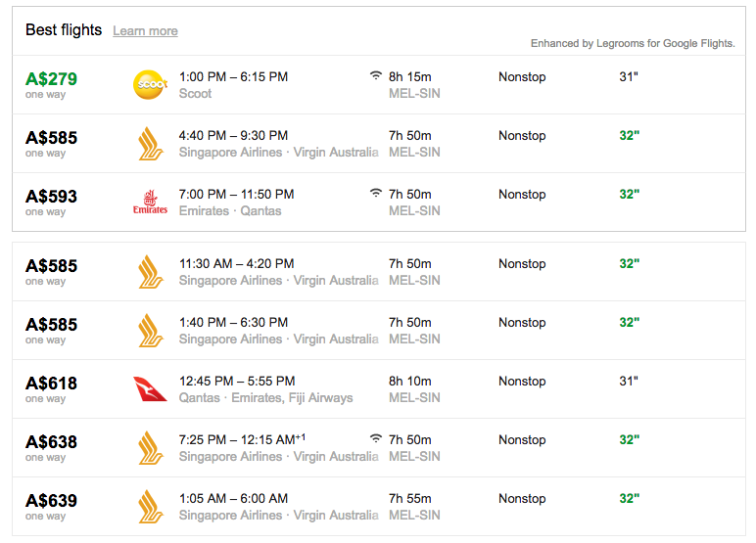Viewport: 756px width, 543px height.
Task: Click the Scoot airline logo
Action: [x=150, y=85]
